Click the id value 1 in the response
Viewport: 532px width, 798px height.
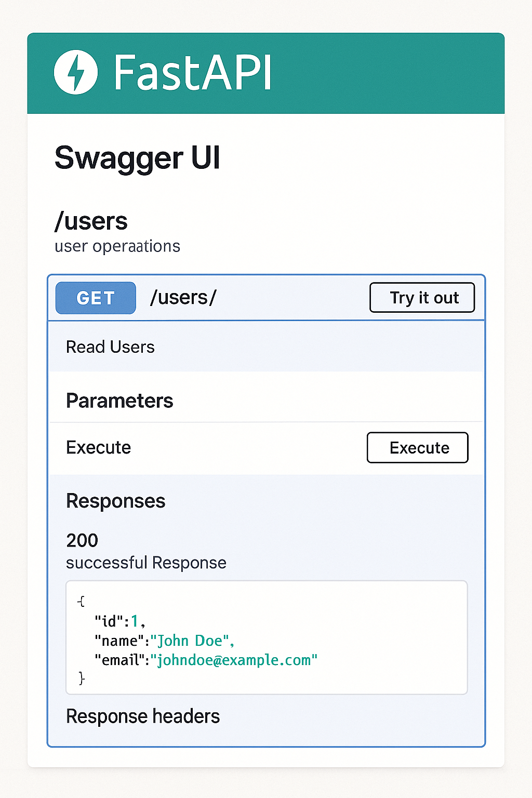click(x=134, y=621)
